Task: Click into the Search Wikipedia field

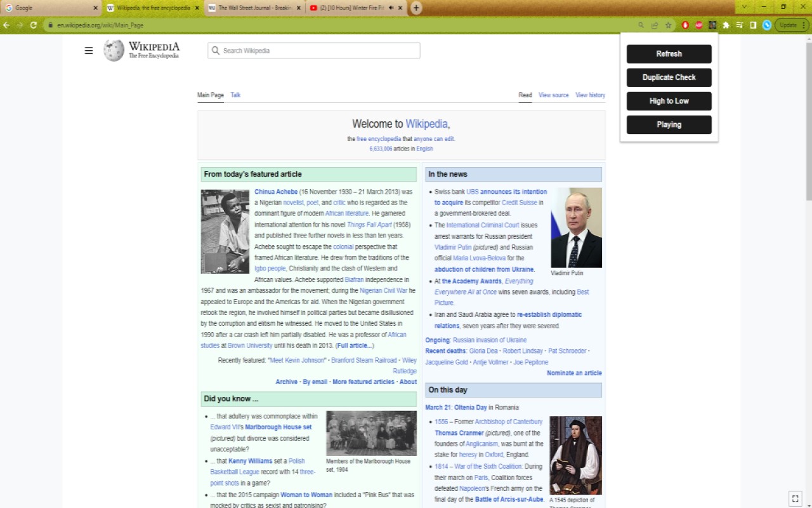Action: pos(313,51)
